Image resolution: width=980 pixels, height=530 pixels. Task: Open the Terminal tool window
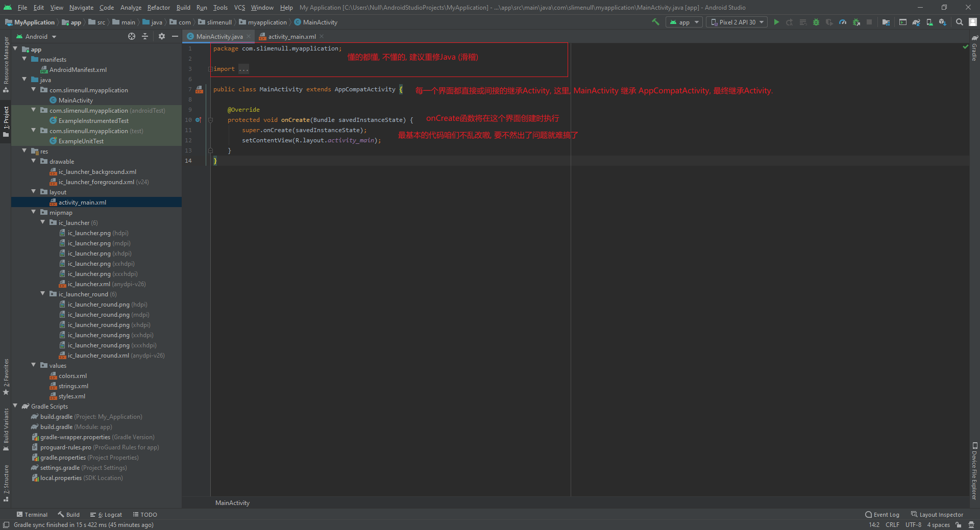click(32, 515)
